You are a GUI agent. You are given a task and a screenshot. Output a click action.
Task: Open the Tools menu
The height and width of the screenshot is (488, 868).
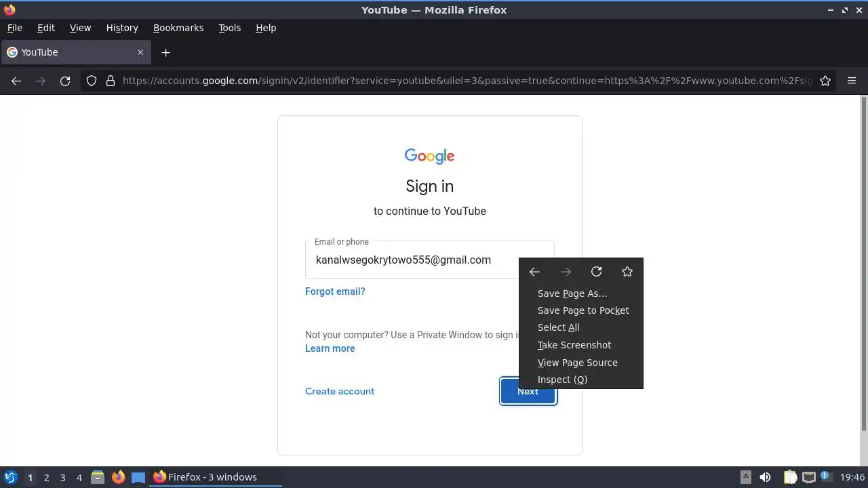[x=229, y=28]
